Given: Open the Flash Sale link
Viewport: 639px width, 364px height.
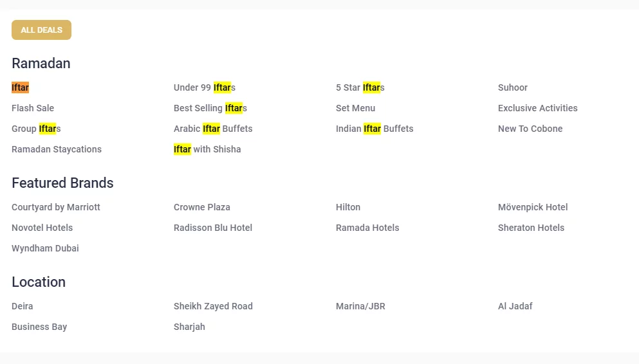Looking at the screenshot, I should coord(33,108).
